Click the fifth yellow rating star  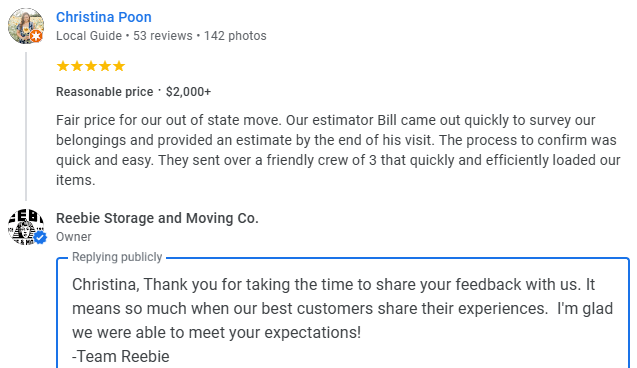119,66
